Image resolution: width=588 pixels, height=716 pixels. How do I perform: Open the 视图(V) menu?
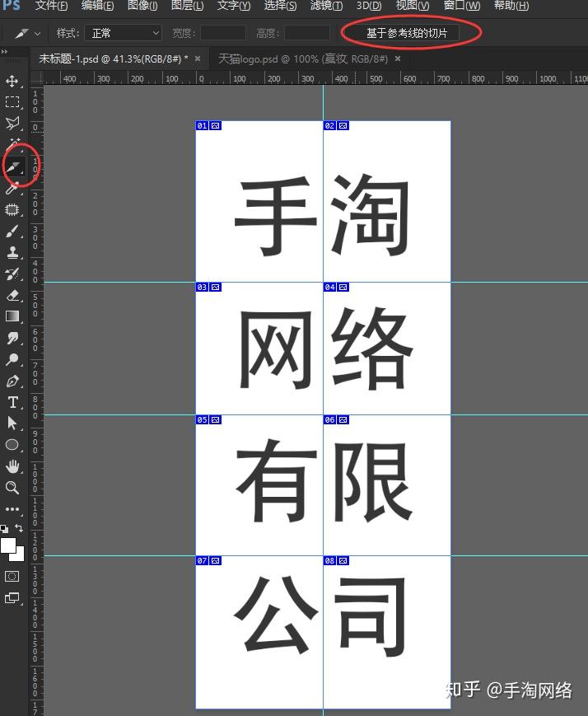(x=413, y=6)
